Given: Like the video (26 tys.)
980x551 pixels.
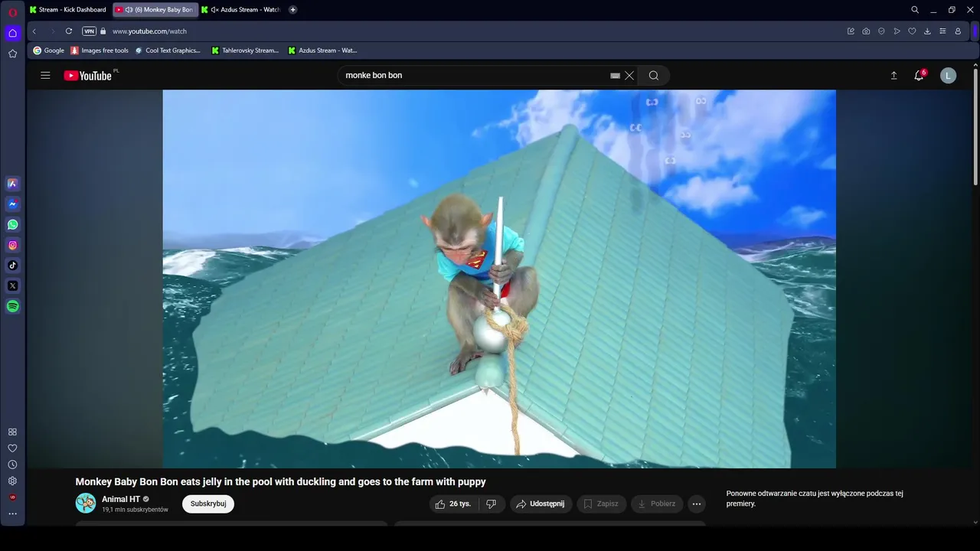Looking at the screenshot, I should point(453,504).
